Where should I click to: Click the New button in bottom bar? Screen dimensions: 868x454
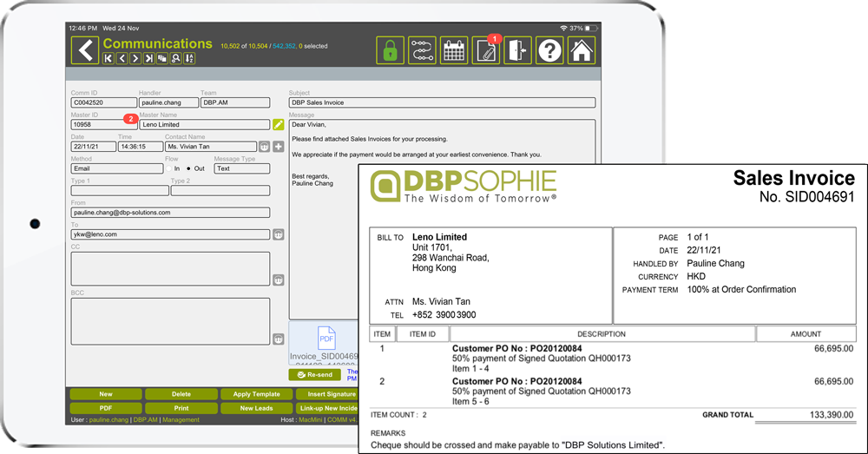point(105,394)
